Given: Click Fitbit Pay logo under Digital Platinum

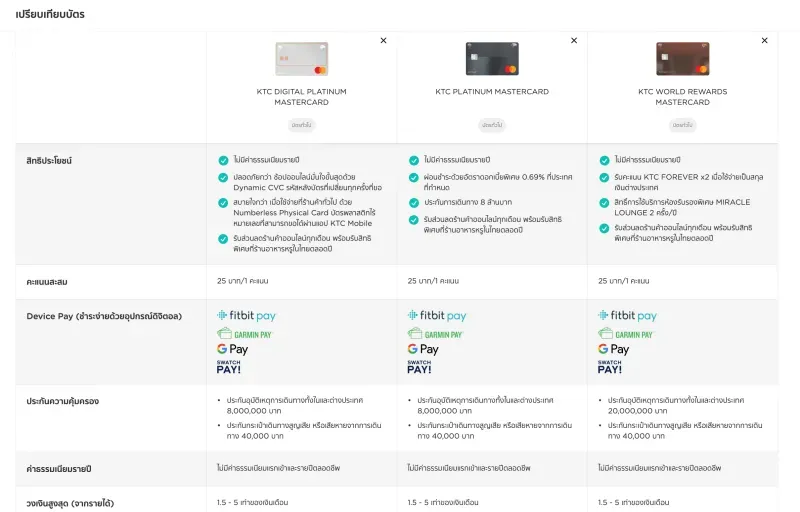Looking at the screenshot, I should point(246,316).
